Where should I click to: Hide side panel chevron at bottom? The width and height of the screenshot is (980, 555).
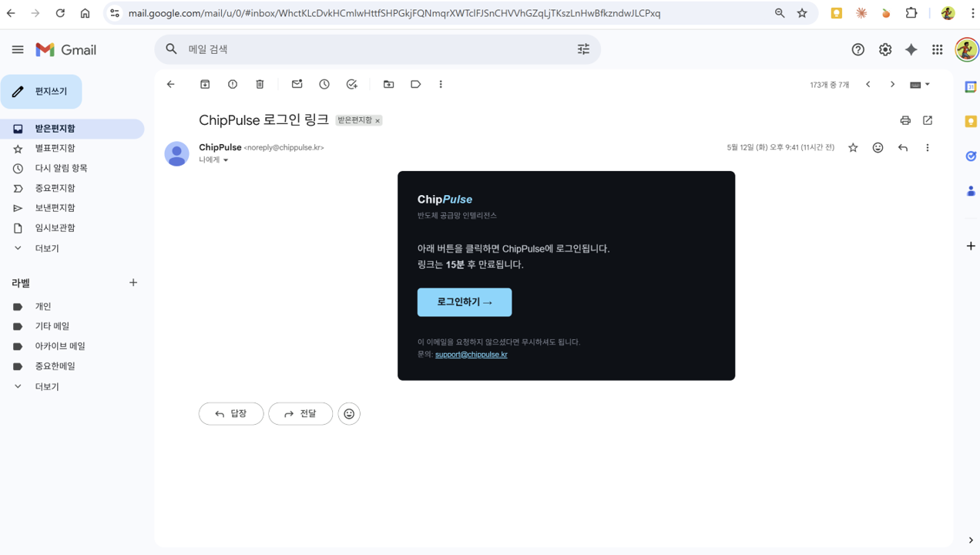pos(971,540)
